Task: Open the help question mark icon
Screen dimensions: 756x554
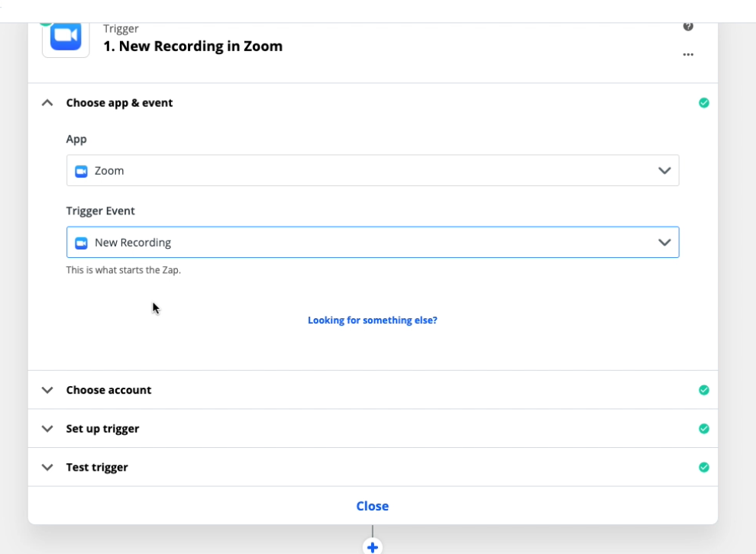Action: [x=688, y=27]
